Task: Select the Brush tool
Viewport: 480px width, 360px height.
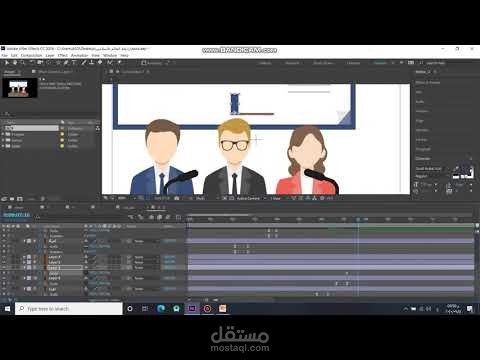Action: coord(83,63)
